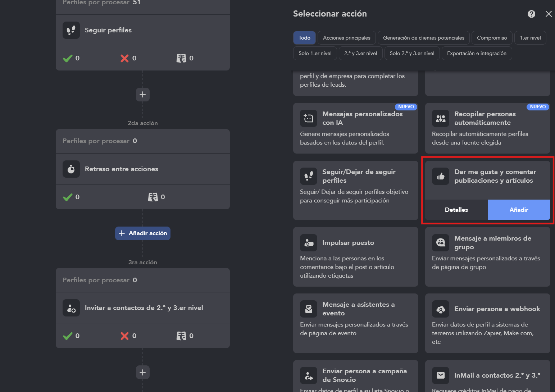Click the Recopilar personas automáticamente icon
Image resolution: width=555 pixels, height=392 pixels.
(441, 118)
